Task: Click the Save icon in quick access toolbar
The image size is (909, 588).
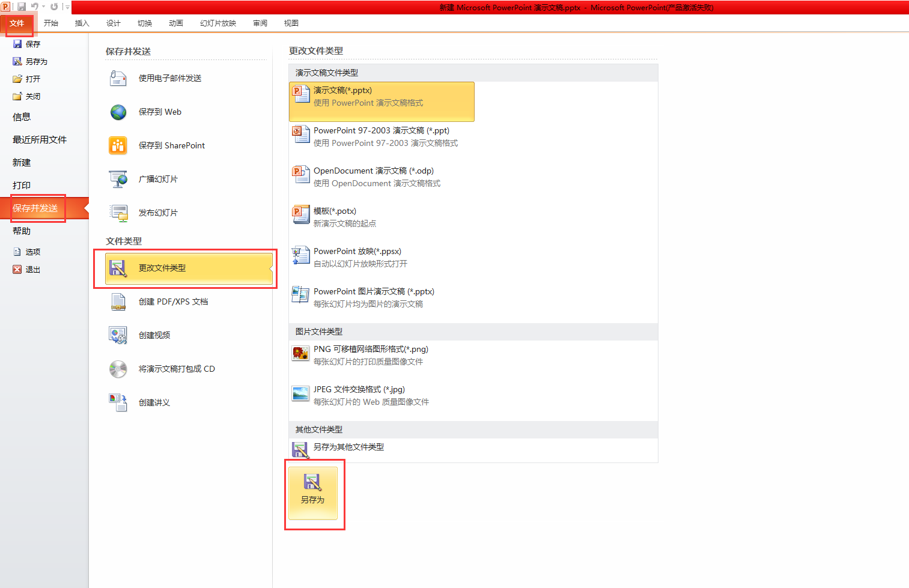Action: [x=22, y=7]
